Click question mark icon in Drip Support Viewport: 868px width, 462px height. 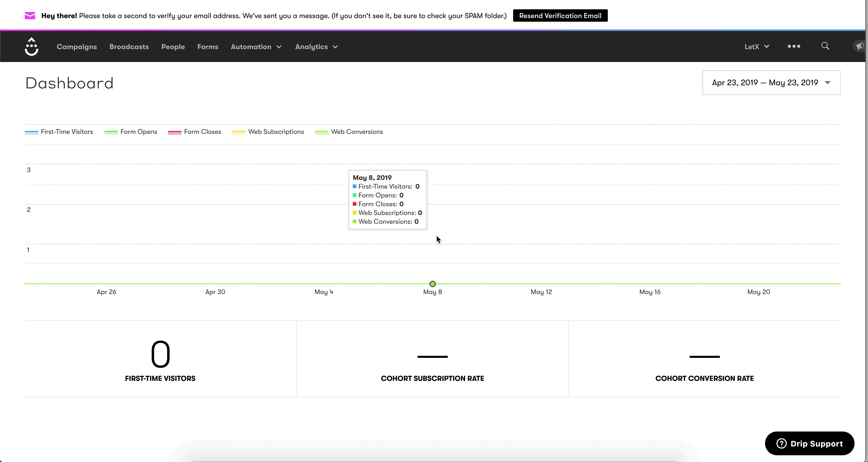tap(781, 443)
